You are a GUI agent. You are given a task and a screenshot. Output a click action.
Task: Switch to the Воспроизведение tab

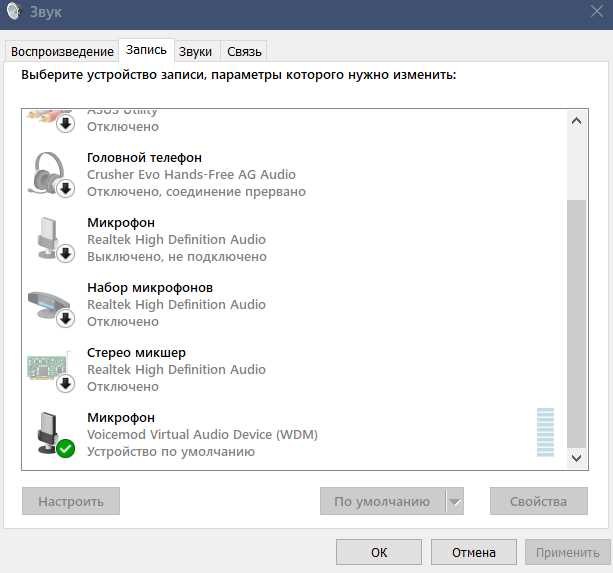point(62,51)
